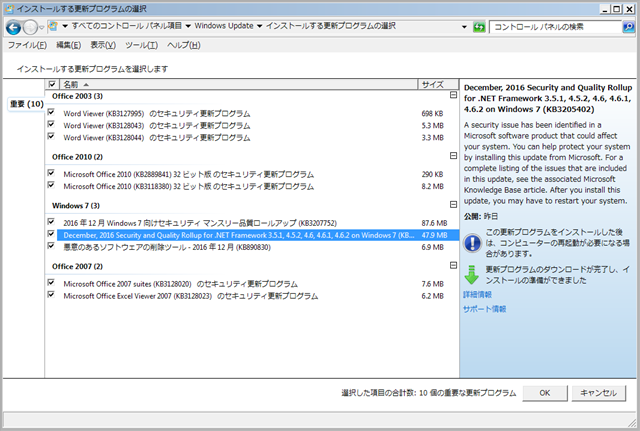Open the サポート情報 link
Viewport: 640px width, 431px height.
pos(484,309)
